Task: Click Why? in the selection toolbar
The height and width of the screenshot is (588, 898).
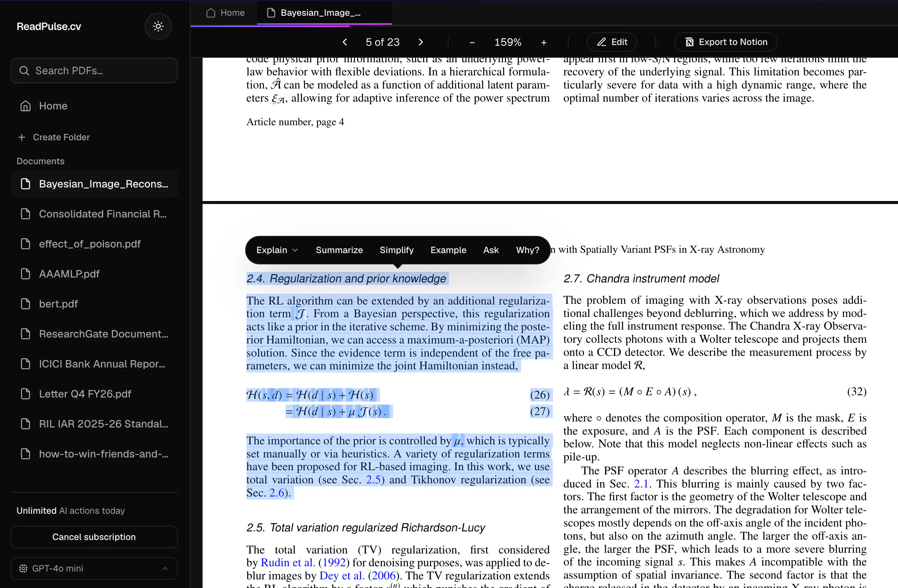Action: tap(527, 250)
